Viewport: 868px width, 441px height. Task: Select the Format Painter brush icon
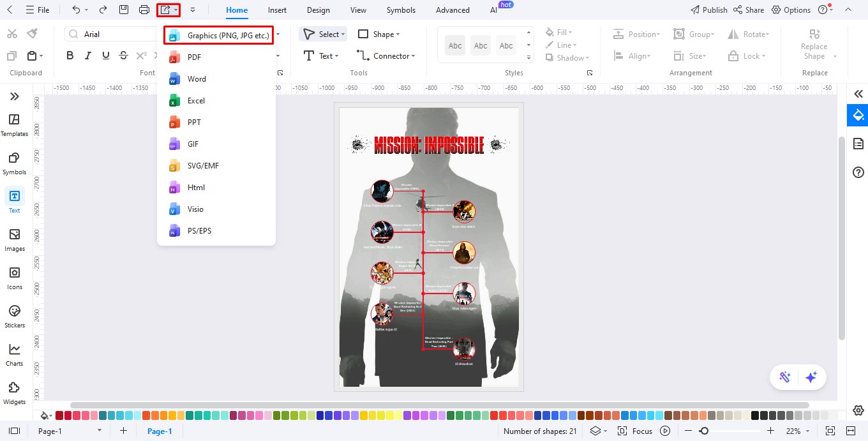coord(32,33)
